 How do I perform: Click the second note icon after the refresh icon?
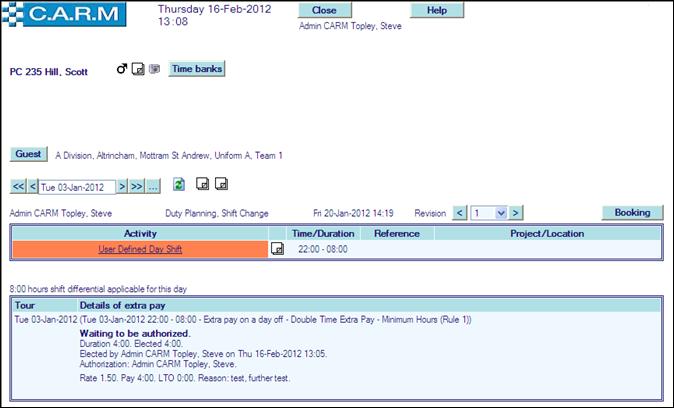coord(222,185)
